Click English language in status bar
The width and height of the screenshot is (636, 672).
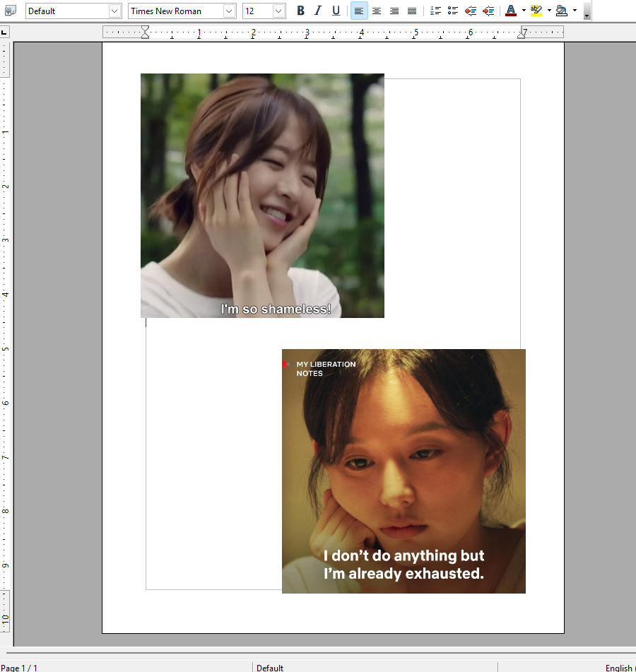point(620,668)
